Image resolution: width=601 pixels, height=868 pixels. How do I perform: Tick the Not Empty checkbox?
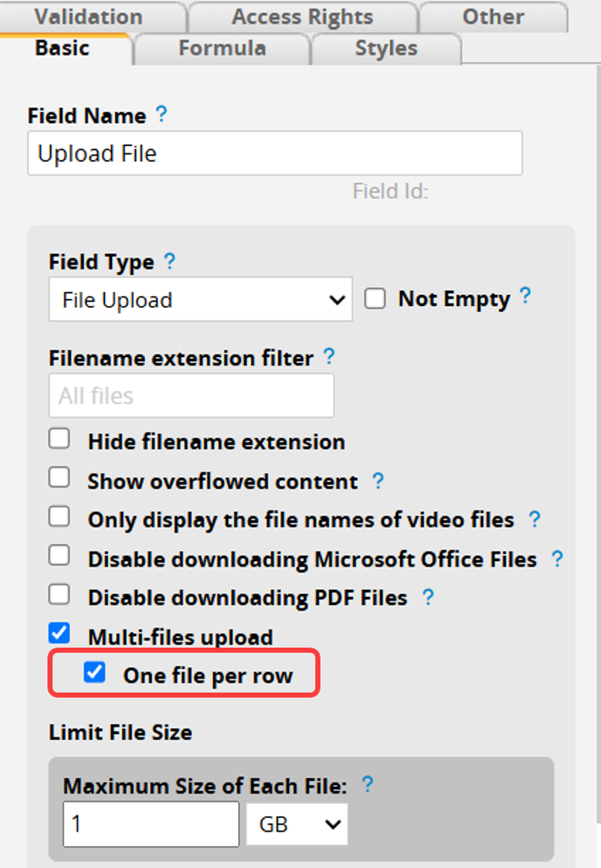(x=375, y=298)
